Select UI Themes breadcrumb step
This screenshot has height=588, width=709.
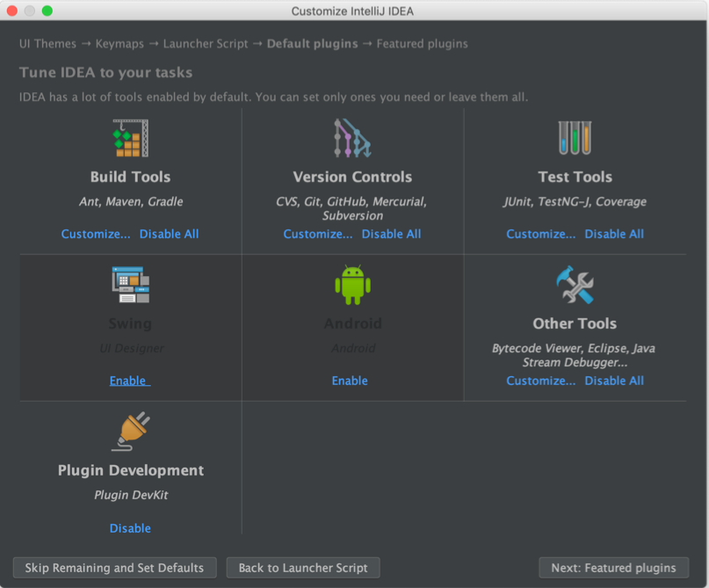click(x=48, y=44)
